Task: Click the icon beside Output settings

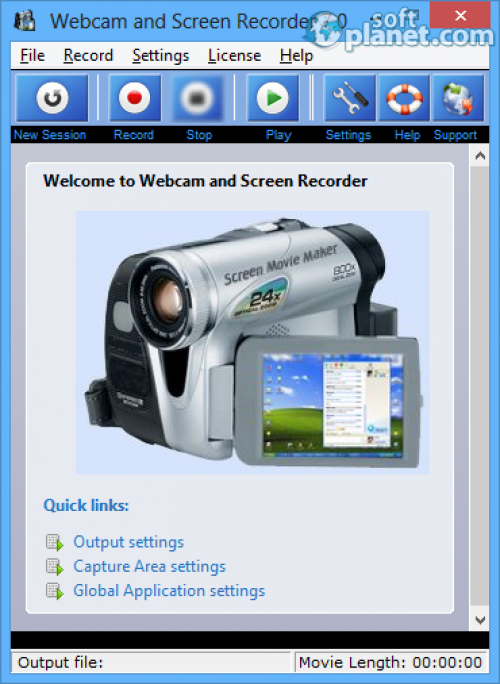Action: [x=55, y=542]
